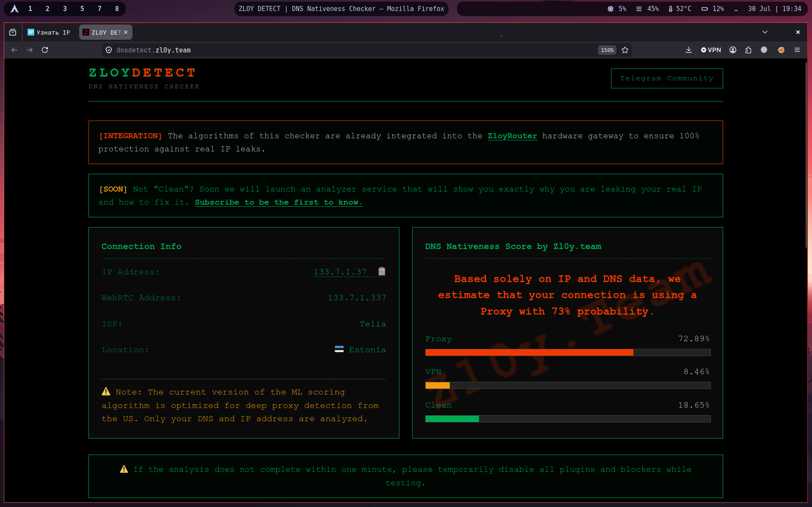Open the Firefox hamburger application menu
Screen dimensions: 812x507
tap(797, 50)
